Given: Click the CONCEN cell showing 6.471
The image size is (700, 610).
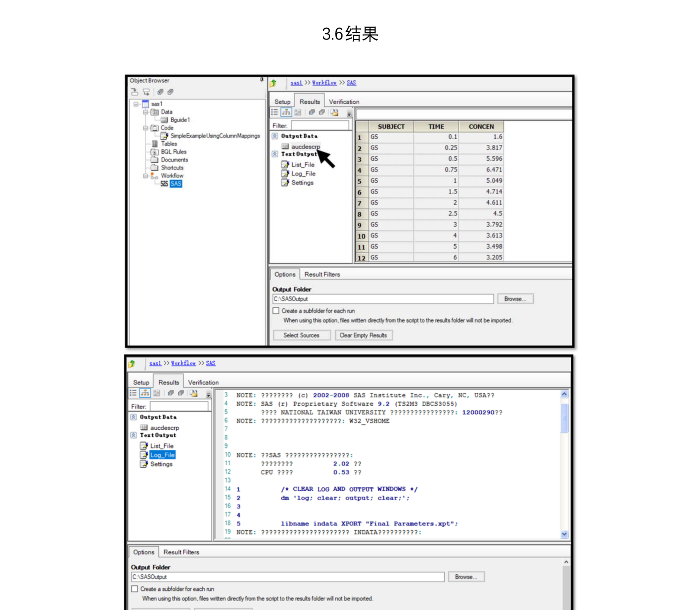Looking at the screenshot, I should [481, 170].
